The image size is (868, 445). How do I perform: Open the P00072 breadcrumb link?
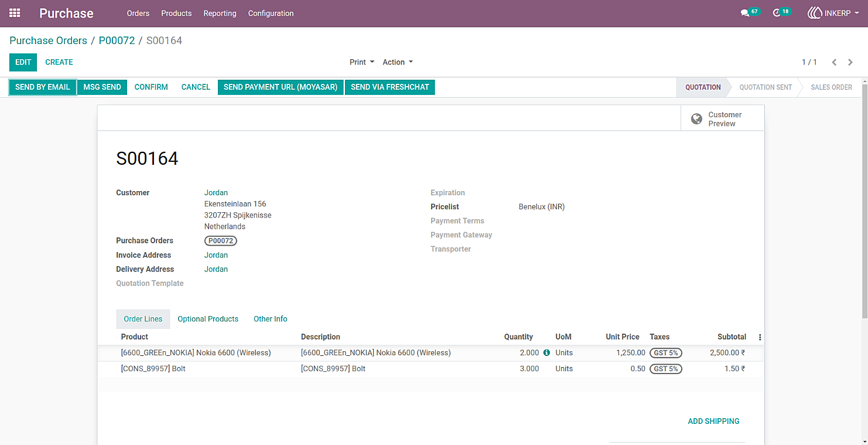point(117,40)
